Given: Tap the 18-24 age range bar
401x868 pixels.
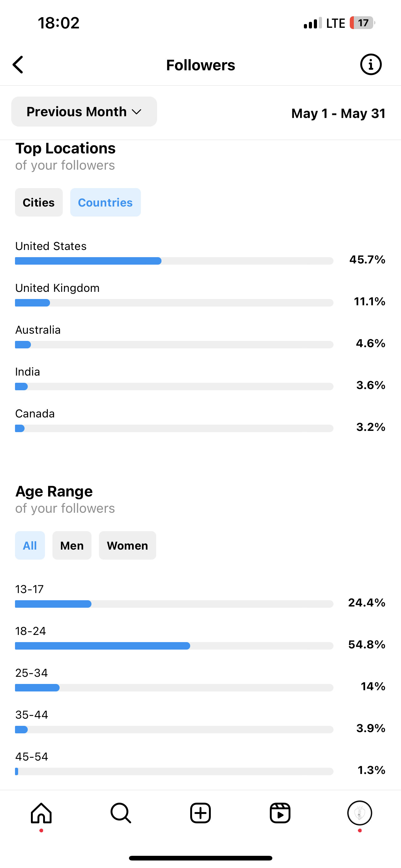Looking at the screenshot, I should (174, 646).
